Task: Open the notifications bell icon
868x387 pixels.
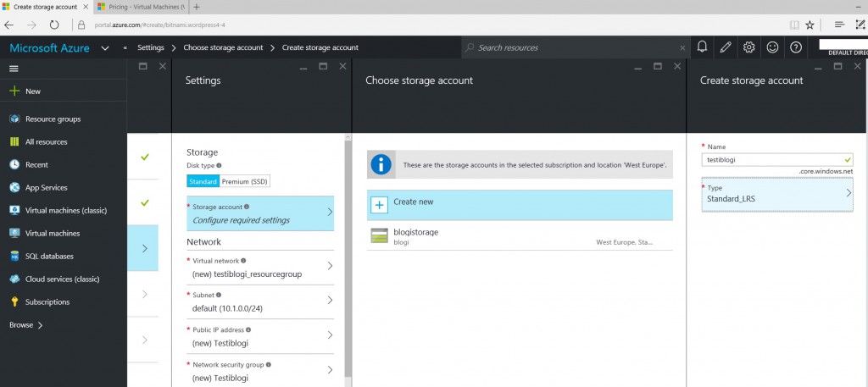Action: click(x=702, y=47)
